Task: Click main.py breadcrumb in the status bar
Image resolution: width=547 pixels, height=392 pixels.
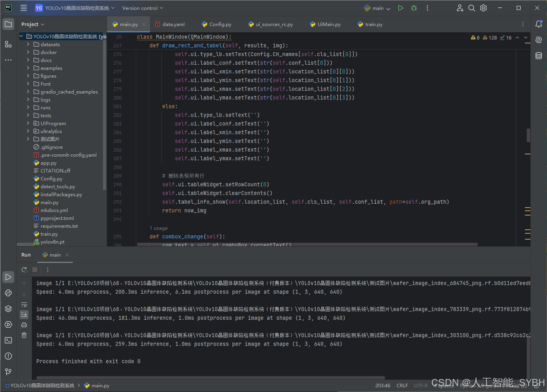Action: coord(97,385)
